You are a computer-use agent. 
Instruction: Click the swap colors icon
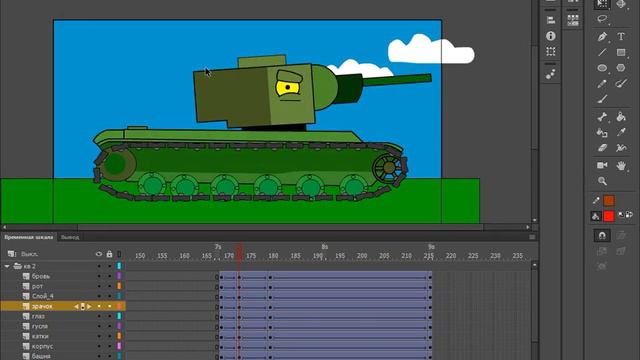[629, 214]
